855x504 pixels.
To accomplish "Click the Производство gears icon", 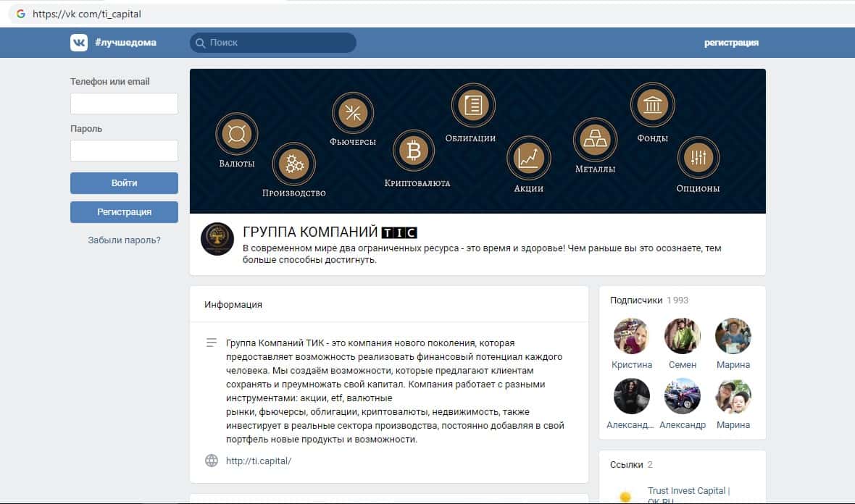I will [294, 164].
